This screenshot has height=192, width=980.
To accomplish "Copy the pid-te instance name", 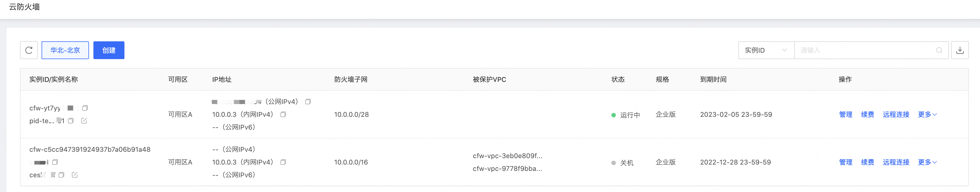I will [71, 121].
